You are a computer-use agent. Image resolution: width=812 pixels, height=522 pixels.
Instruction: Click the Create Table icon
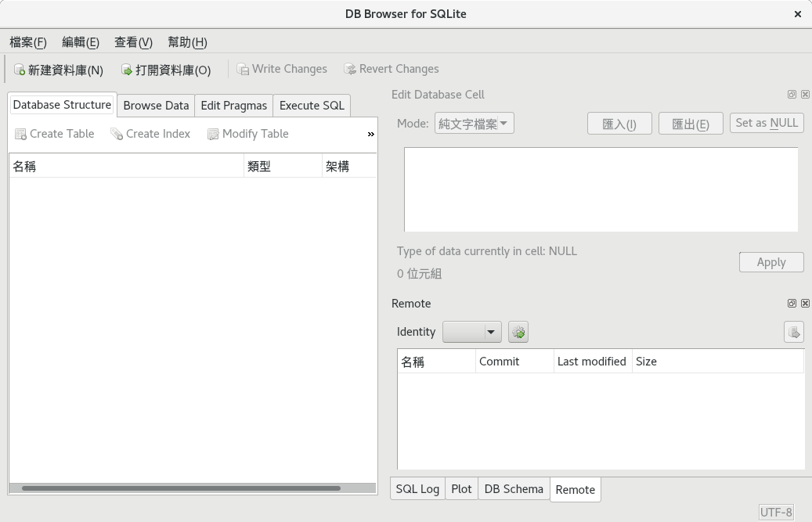click(x=20, y=135)
